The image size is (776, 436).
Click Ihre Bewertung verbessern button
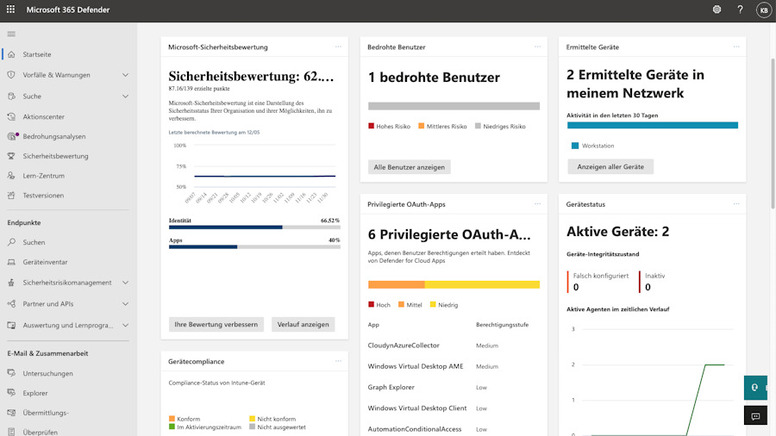216,324
